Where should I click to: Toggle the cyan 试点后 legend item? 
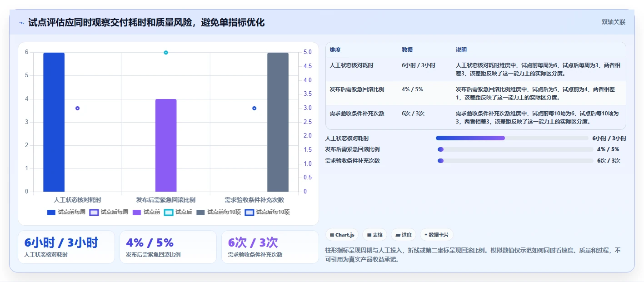click(x=178, y=212)
